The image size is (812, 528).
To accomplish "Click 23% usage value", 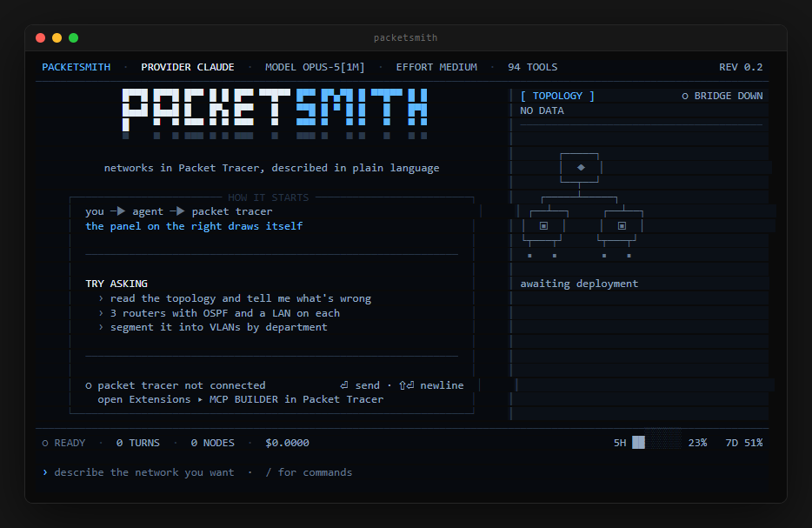I will [x=697, y=443].
